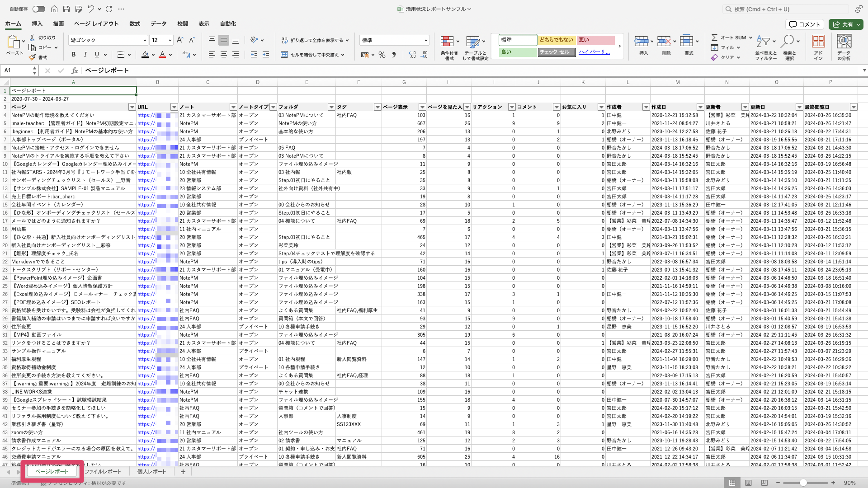Open Conditional formatting icon

pos(447,42)
